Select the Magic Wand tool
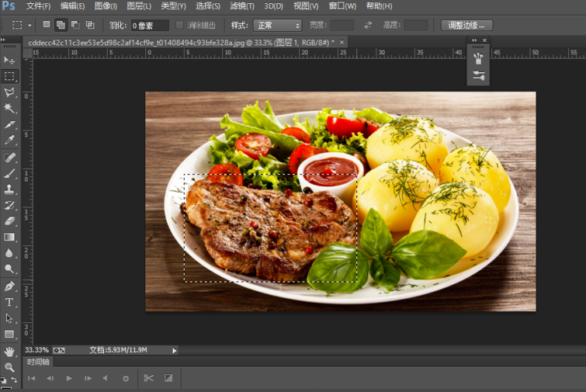The image size is (586, 392). coord(9,109)
